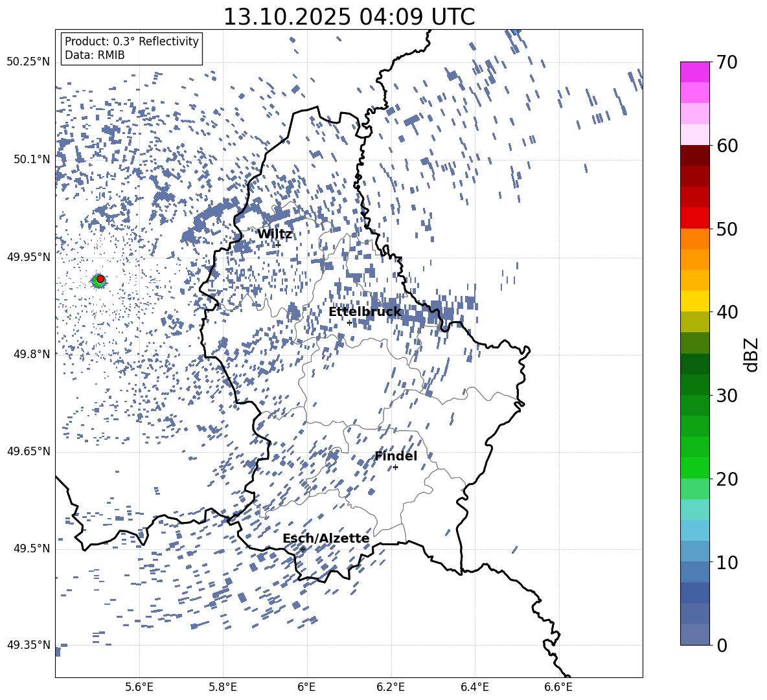767x700 pixels.
Task: Click the 30 colorbar tick label
Action: coord(727,395)
